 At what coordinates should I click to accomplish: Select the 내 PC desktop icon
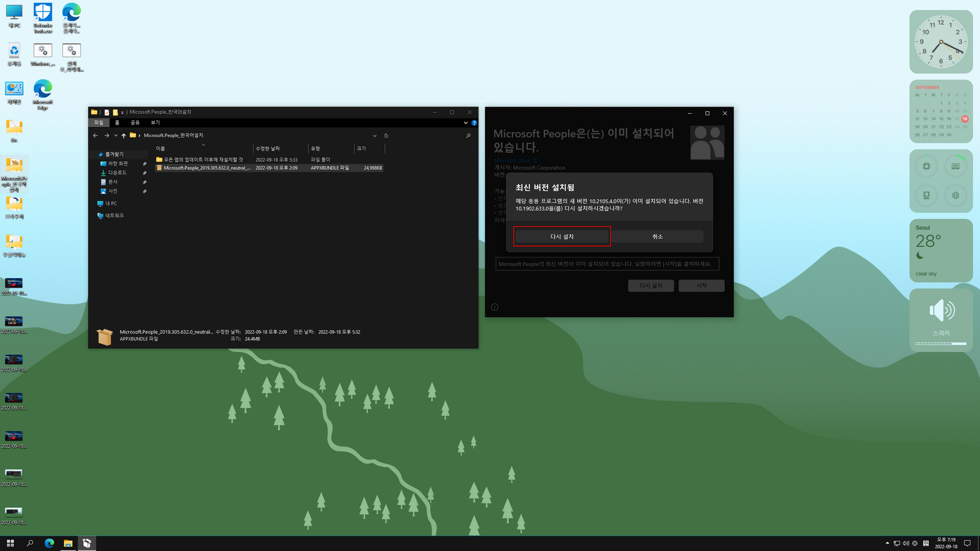(x=14, y=16)
